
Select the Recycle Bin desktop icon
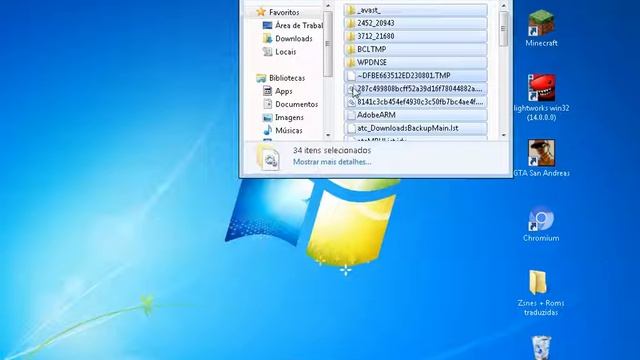(x=541, y=347)
